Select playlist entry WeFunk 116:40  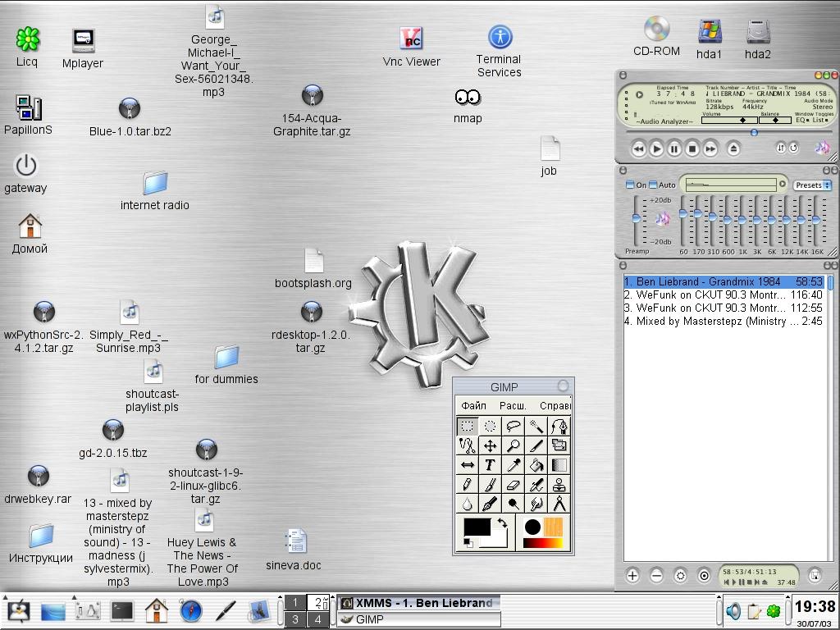point(724,294)
